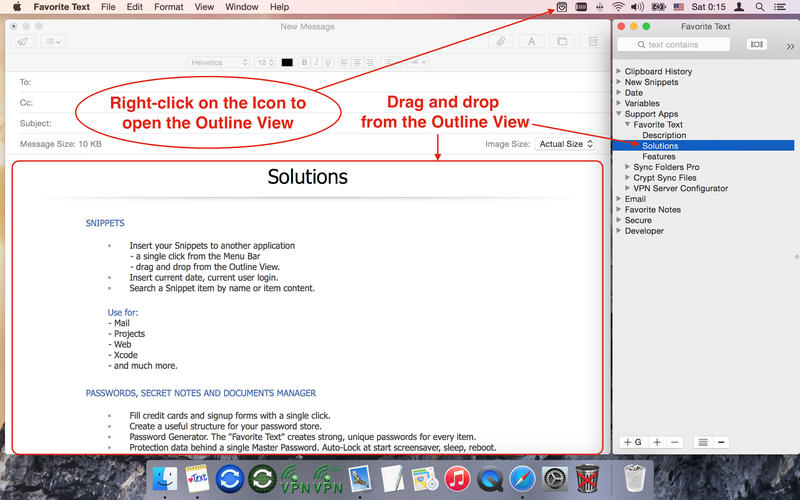Open the Window menu
Viewport: 800px width, 500px height.
pyautogui.click(x=242, y=7)
